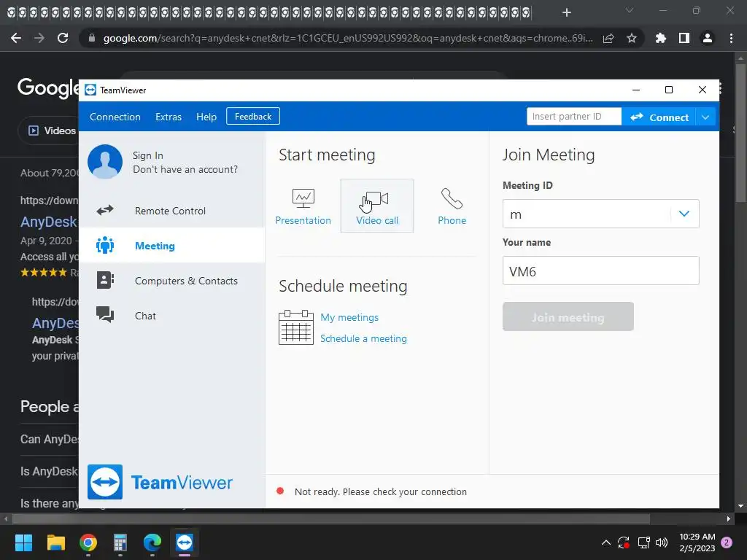Viewport: 747px width, 560px height.
Task: Open the Extras menu
Action: 169,117
